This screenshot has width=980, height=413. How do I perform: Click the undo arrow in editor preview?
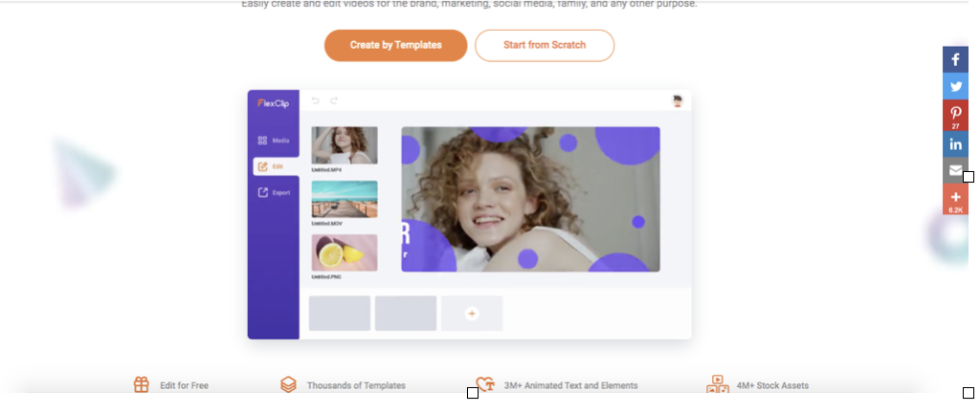click(316, 100)
